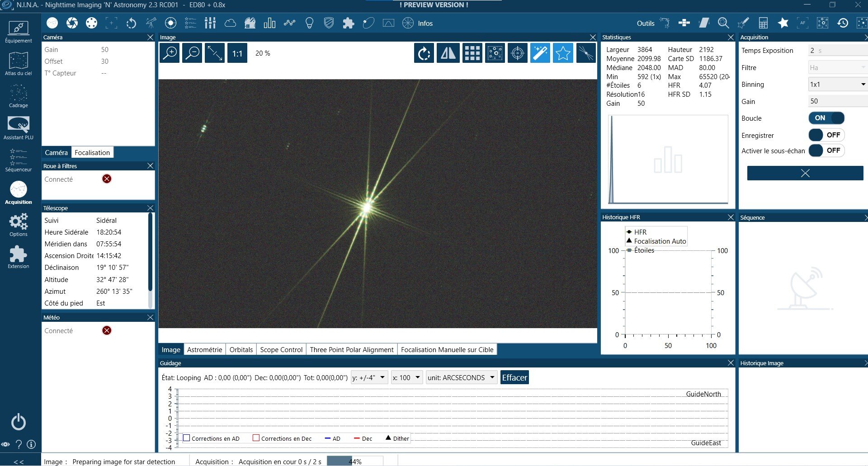Switch to the Orbitals tab
This screenshot has width=868, height=466.
click(x=241, y=349)
